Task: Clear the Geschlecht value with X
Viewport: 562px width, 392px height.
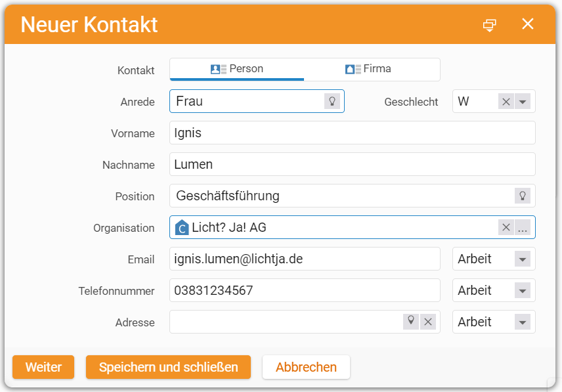Action: pos(506,102)
